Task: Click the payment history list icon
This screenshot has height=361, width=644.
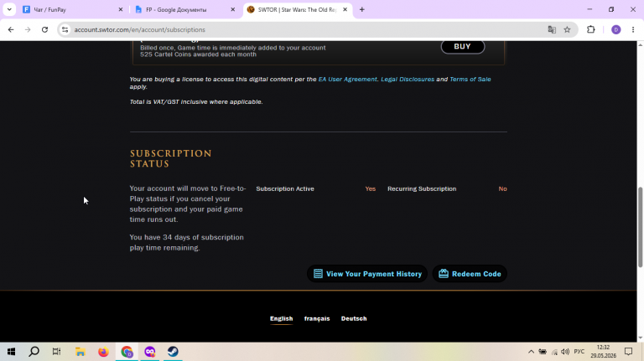Action: [x=318, y=274]
